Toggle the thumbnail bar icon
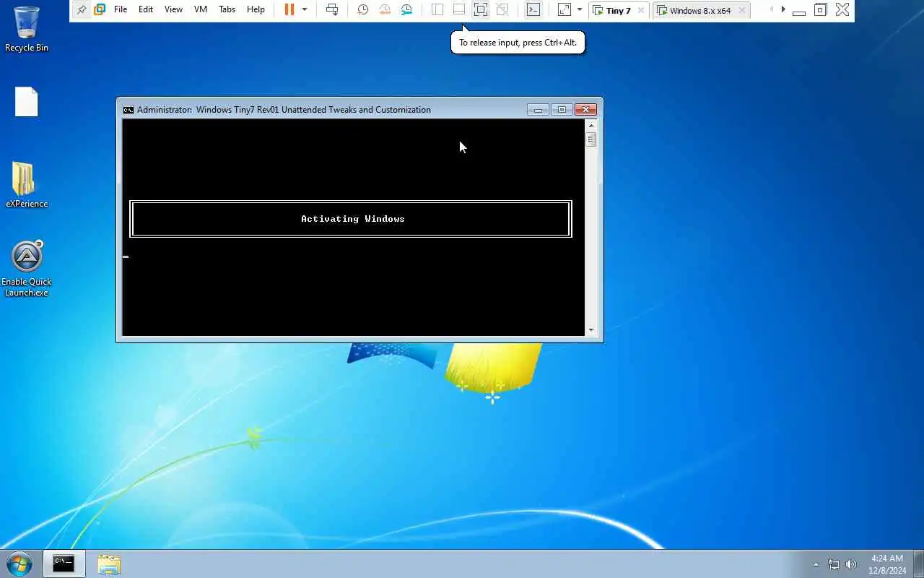 (x=459, y=9)
